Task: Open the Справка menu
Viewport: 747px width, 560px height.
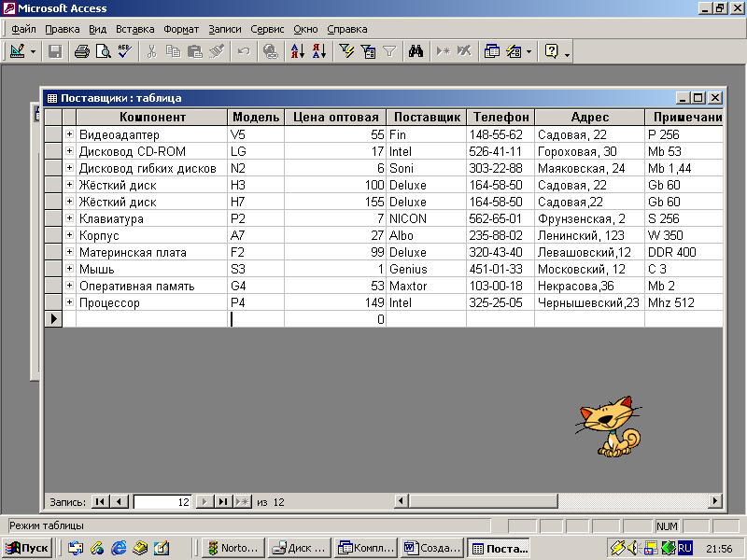Action: (347, 29)
